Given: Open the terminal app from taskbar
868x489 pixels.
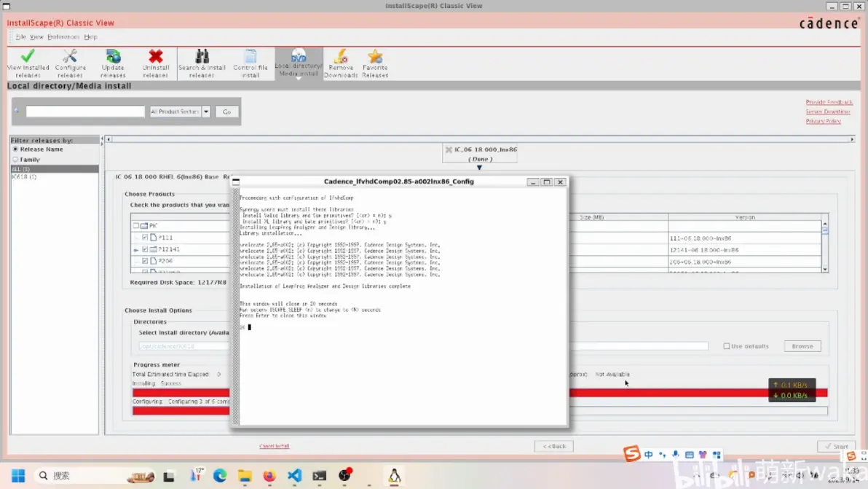Looking at the screenshot, I should pos(320,476).
